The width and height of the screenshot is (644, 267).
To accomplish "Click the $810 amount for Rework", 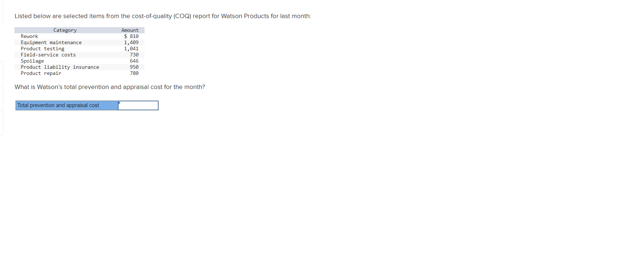I will [x=131, y=36].
